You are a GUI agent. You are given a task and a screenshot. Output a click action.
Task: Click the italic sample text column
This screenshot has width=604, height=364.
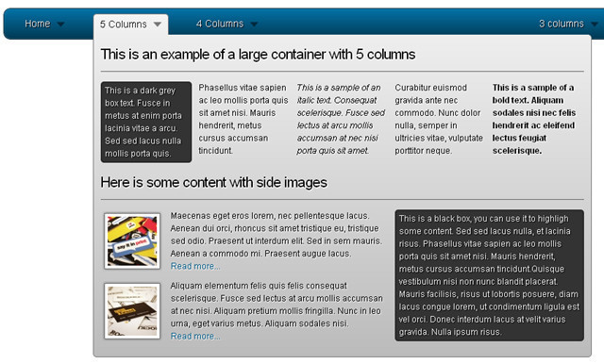(341, 119)
